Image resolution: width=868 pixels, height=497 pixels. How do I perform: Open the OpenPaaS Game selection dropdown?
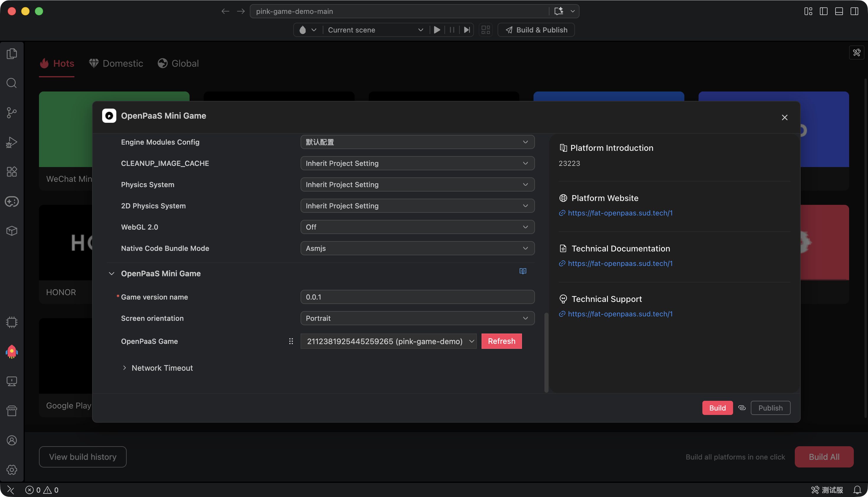(x=388, y=341)
